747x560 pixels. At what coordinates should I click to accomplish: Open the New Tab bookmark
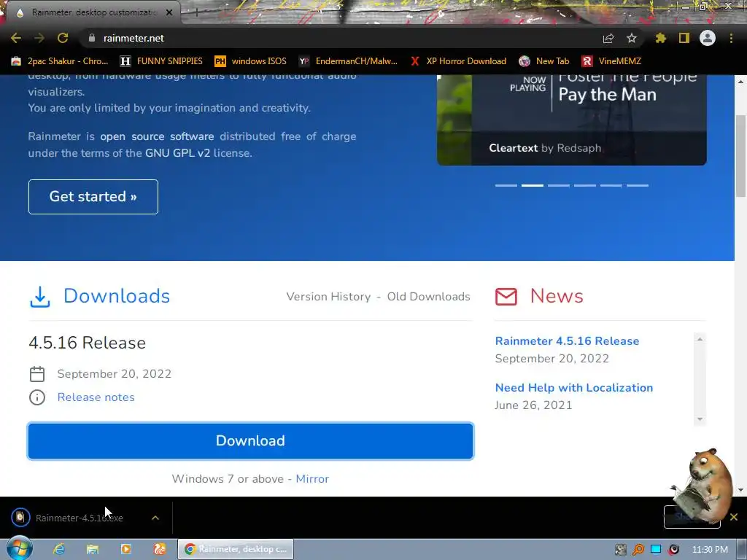click(x=544, y=61)
